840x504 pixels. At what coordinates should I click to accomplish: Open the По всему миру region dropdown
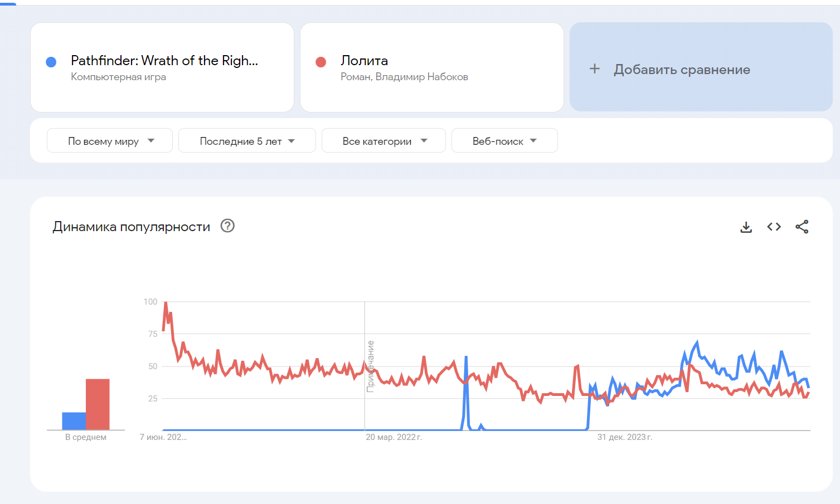(110, 141)
